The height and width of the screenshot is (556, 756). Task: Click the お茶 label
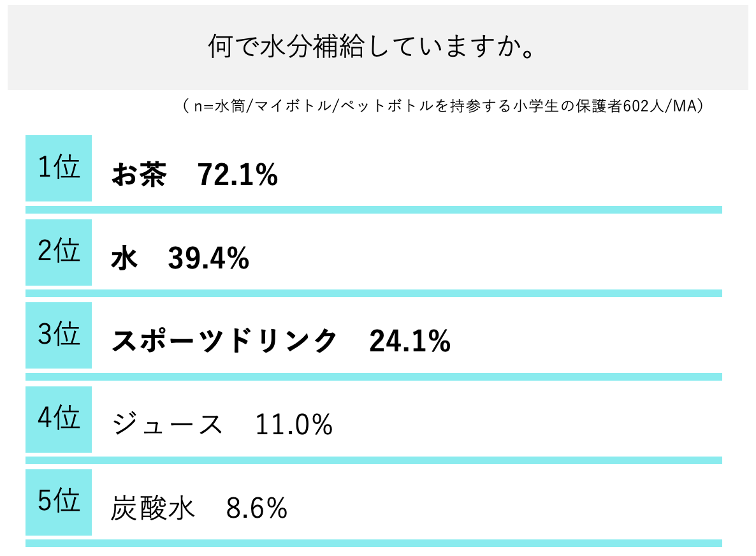click(x=140, y=175)
